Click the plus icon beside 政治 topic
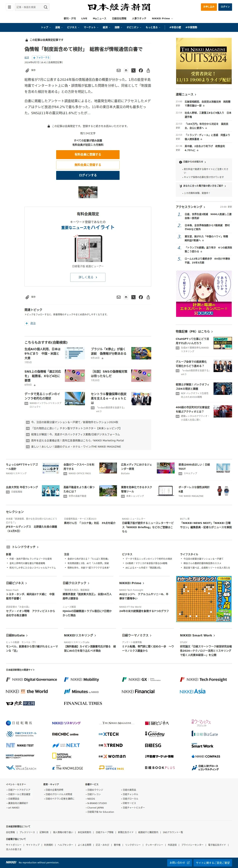238x868 pixels. click(x=27, y=323)
